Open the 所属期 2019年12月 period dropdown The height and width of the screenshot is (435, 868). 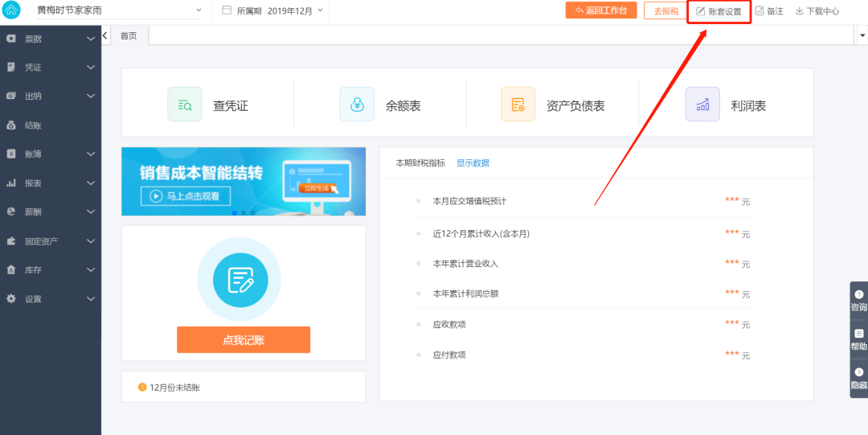(272, 10)
